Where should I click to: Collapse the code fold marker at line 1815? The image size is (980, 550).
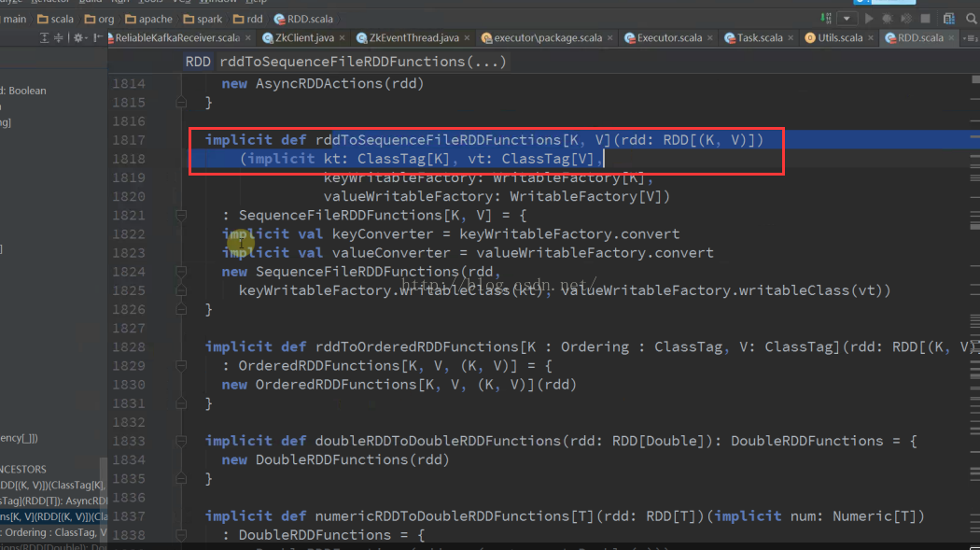[x=181, y=103]
